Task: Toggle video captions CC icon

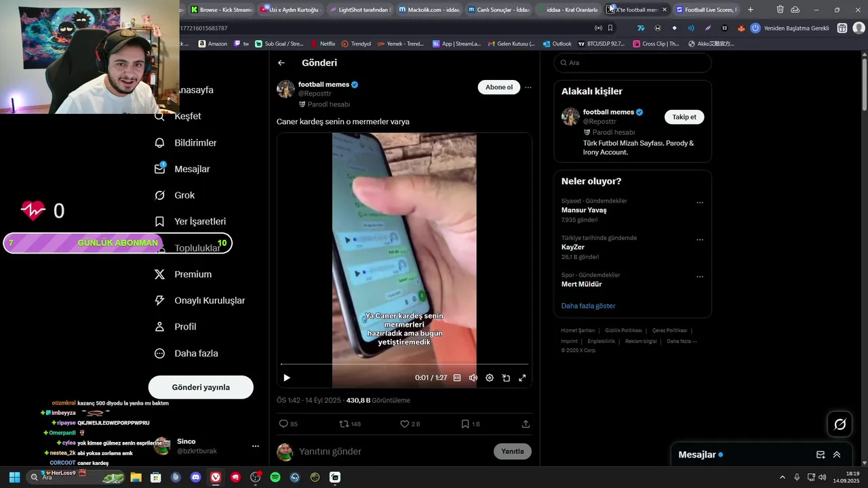Action: [457, 378]
